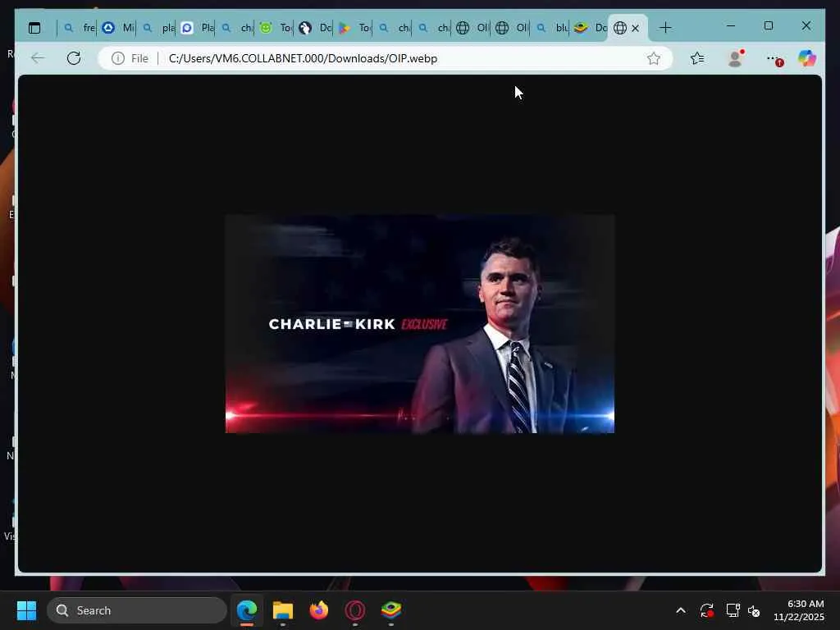The height and width of the screenshot is (630, 840).
Task: Show hidden system tray icons
Action: pos(680,610)
